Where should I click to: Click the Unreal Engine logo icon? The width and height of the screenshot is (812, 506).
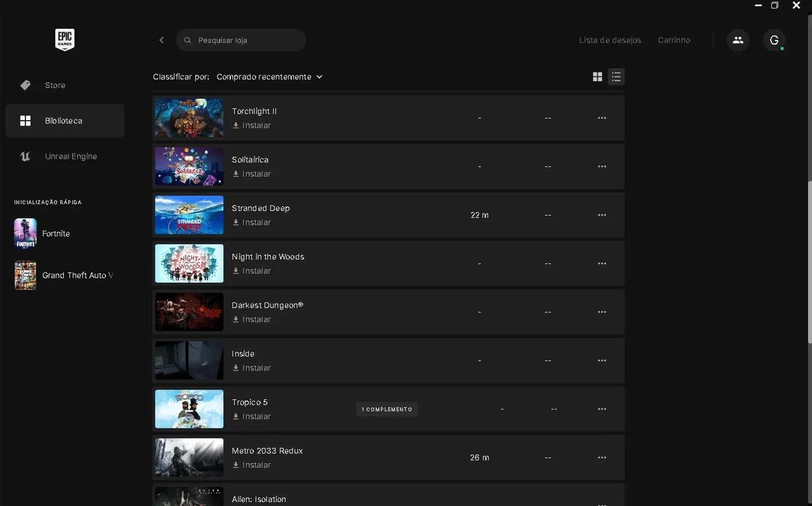26,156
